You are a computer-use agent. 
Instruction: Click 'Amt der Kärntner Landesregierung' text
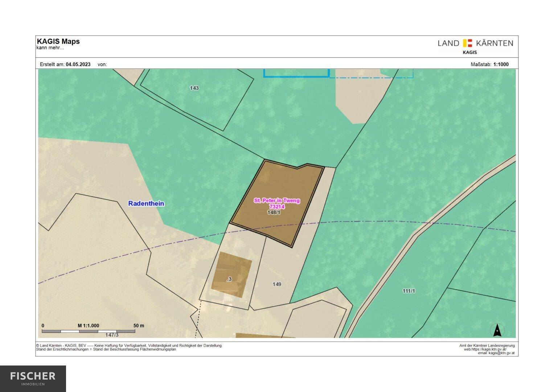[x=487, y=346]
